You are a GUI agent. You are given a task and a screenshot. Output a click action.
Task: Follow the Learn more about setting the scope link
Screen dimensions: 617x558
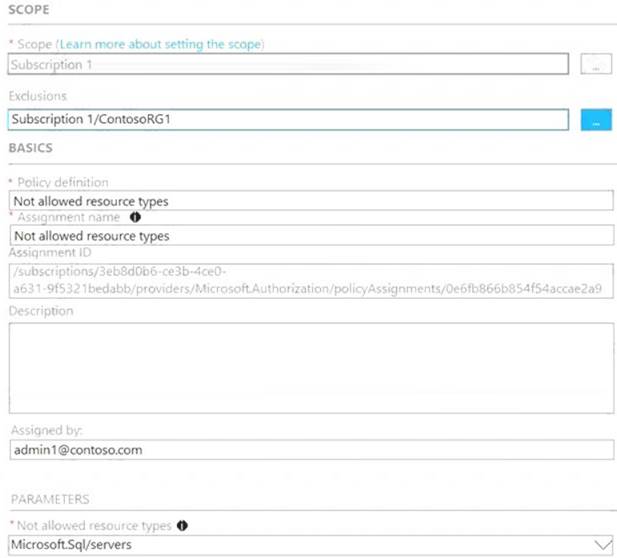161,44
